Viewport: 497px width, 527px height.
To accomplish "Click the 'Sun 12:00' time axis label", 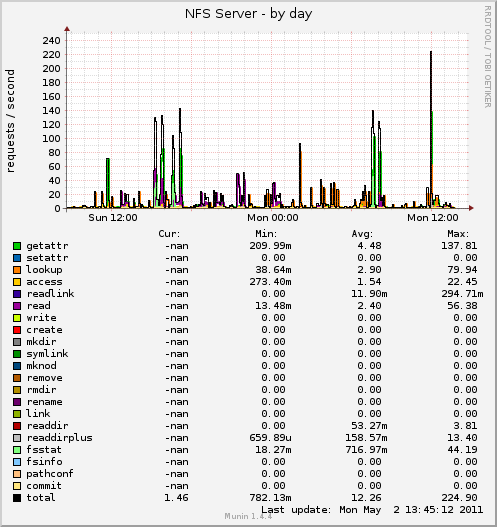I will pos(113,218).
